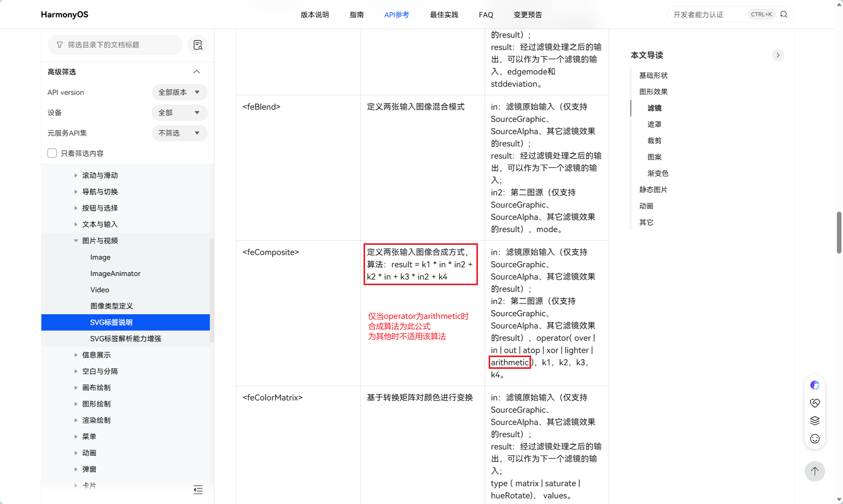Click the search magnifier icon in header
The height and width of the screenshot is (504, 843).
(784, 14)
